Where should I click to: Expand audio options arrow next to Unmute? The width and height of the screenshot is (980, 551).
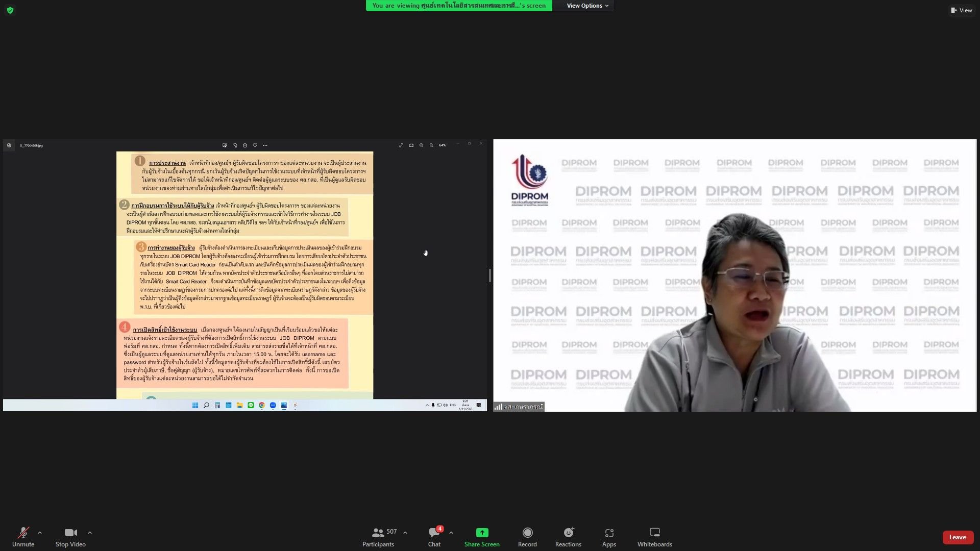point(40,533)
